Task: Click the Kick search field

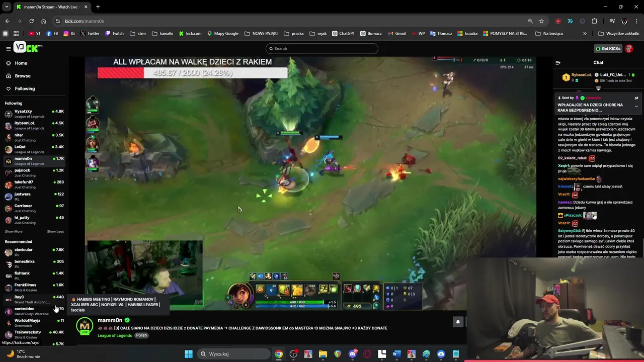Action: click(x=322, y=48)
